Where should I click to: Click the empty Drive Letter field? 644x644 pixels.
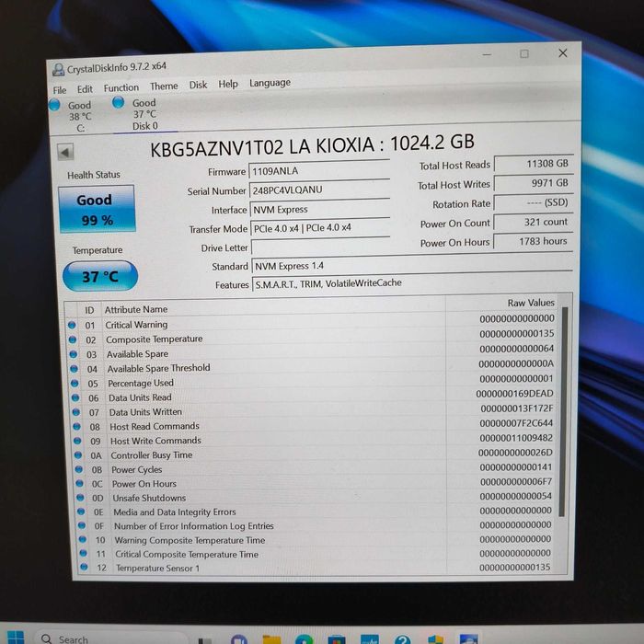(x=320, y=247)
